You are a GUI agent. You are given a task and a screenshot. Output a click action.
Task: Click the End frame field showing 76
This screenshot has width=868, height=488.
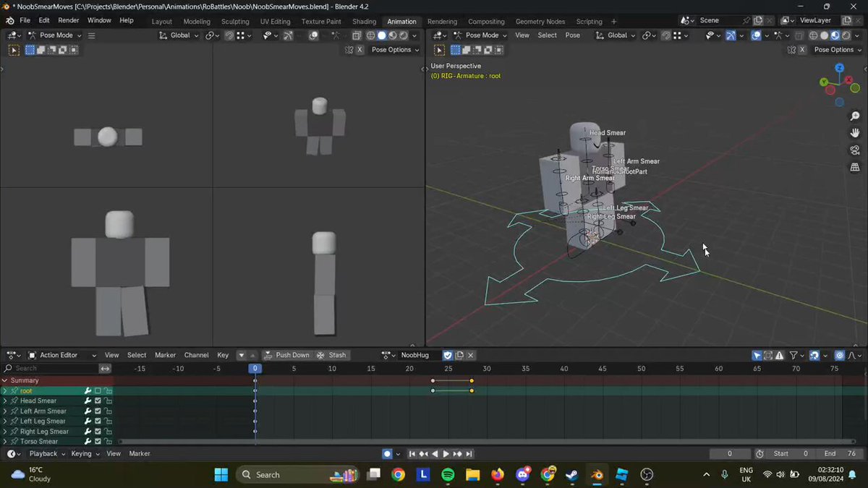(841, 454)
